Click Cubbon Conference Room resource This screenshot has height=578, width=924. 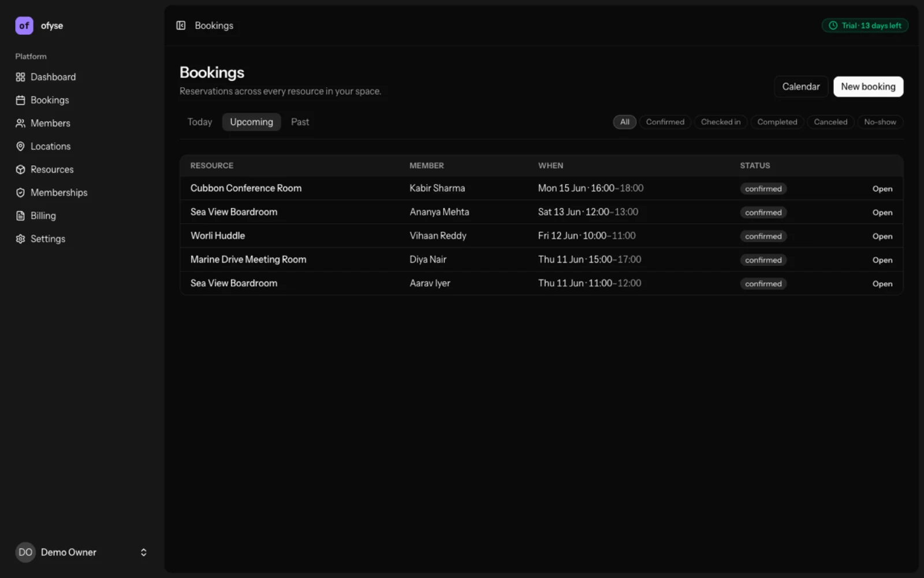coord(246,188)
